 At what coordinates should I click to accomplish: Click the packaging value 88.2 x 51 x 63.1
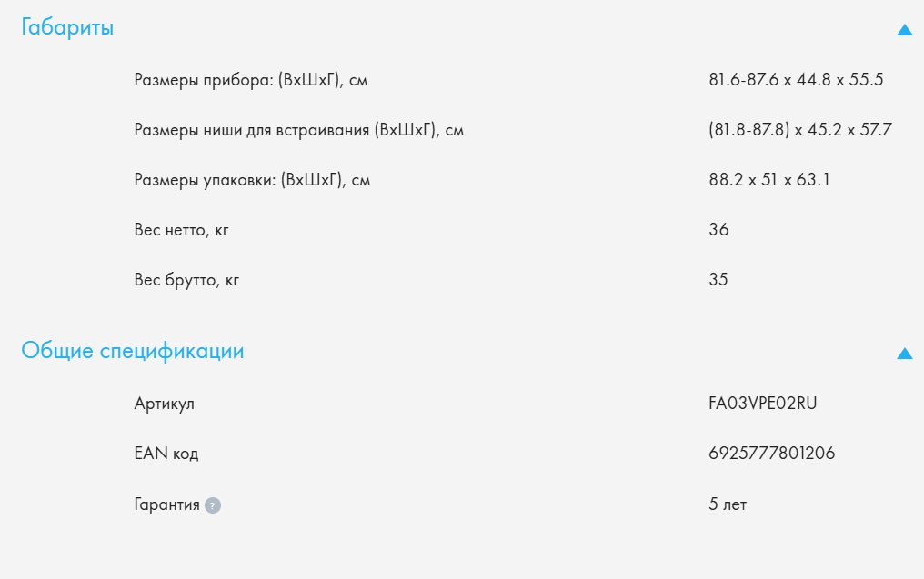click(769, 180)
